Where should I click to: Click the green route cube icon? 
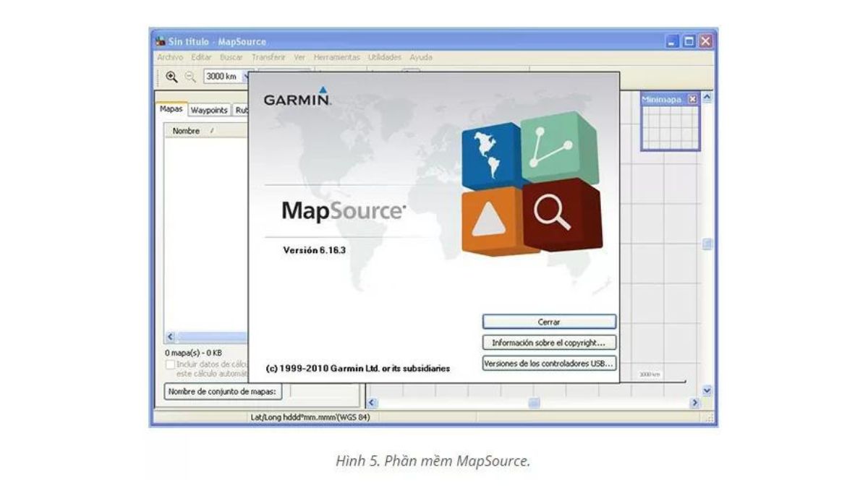point(560,147)
